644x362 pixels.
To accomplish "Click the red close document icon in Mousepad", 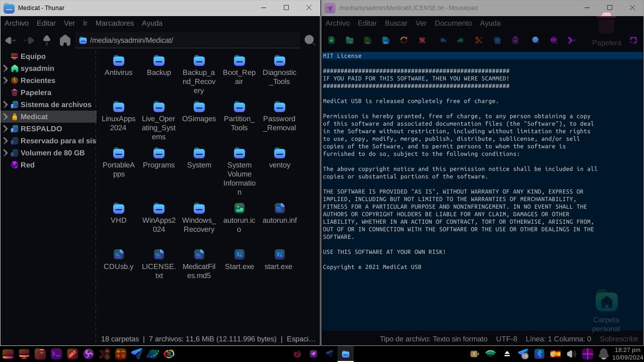I will point(422,40).
